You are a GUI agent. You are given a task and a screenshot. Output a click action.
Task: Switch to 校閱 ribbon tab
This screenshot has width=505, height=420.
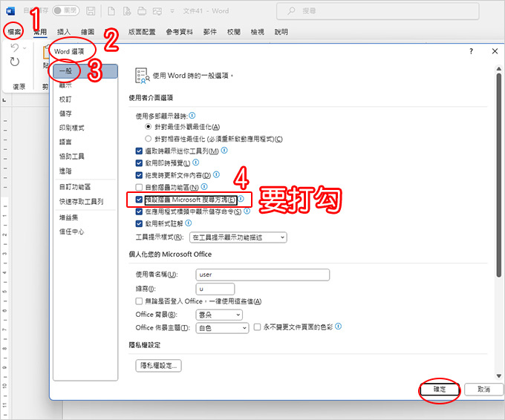[234, 32]
